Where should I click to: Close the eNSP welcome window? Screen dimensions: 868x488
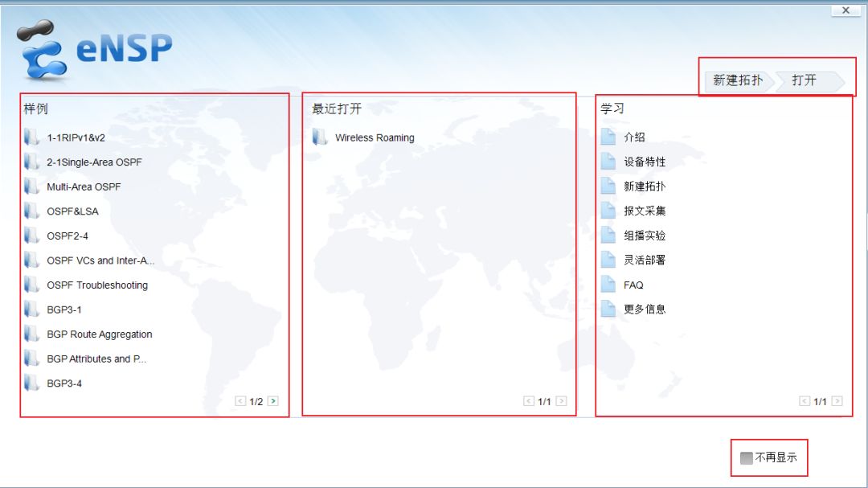tap(845, 10)
